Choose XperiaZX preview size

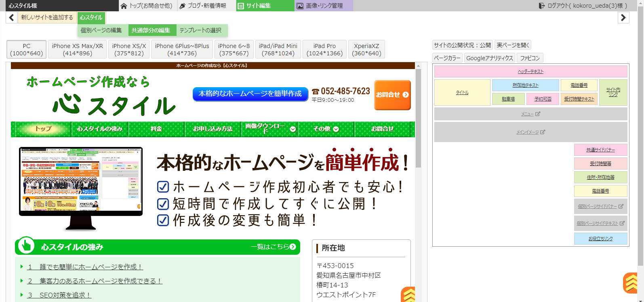click(366, 49)
